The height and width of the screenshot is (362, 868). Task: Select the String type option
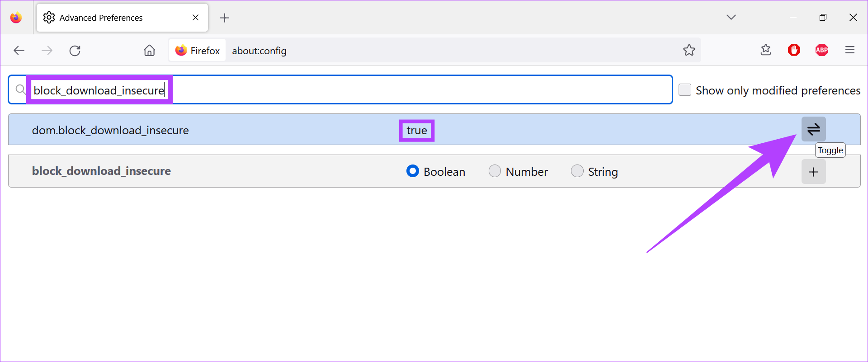click(x=577, y=171)
